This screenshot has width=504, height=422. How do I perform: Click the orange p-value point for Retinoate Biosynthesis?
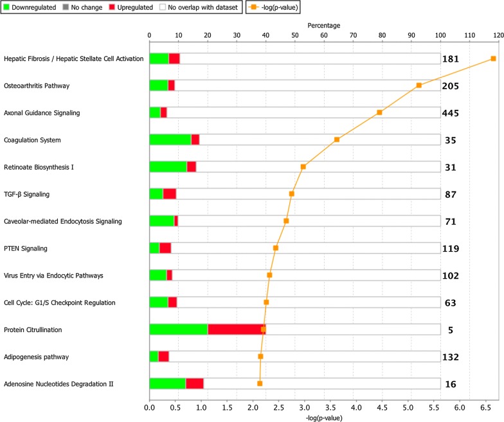303,167
